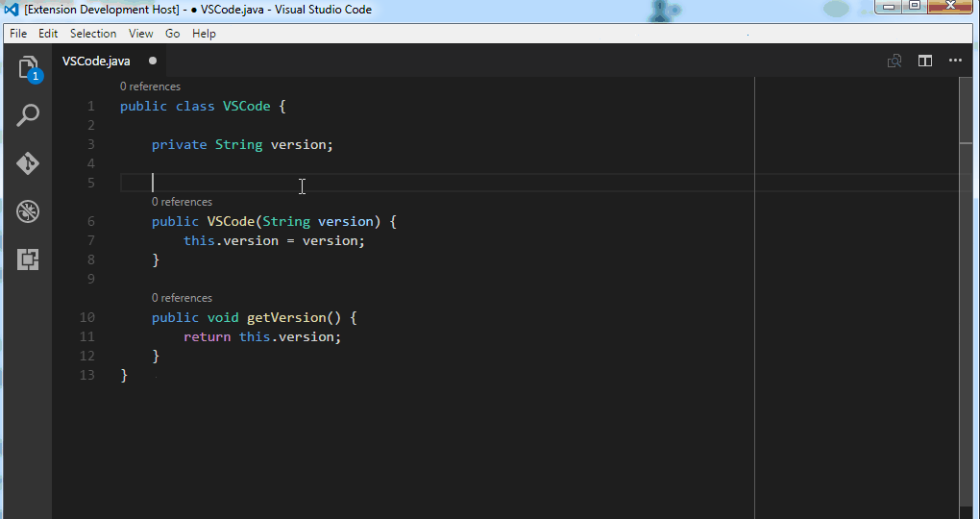
Task: Click 'VSCode' class name on line 1
Action: pyautogui.click(x=247, y=107)
